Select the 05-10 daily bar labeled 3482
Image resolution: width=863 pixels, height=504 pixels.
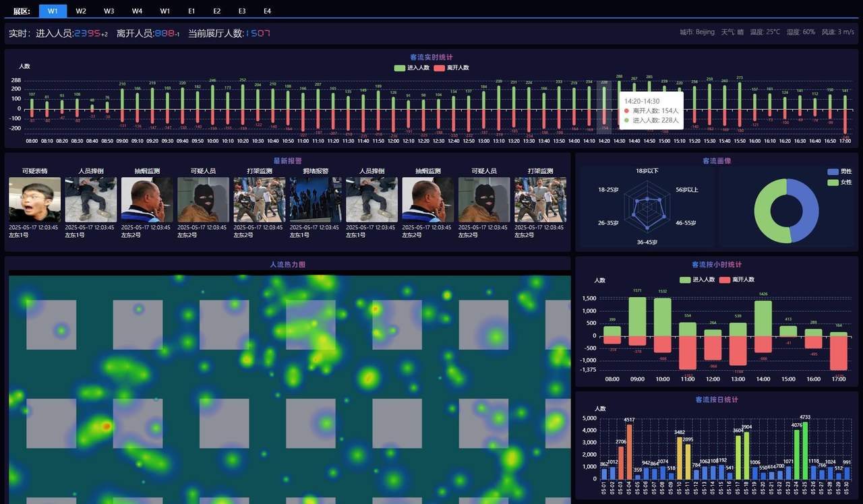point(680,458)
